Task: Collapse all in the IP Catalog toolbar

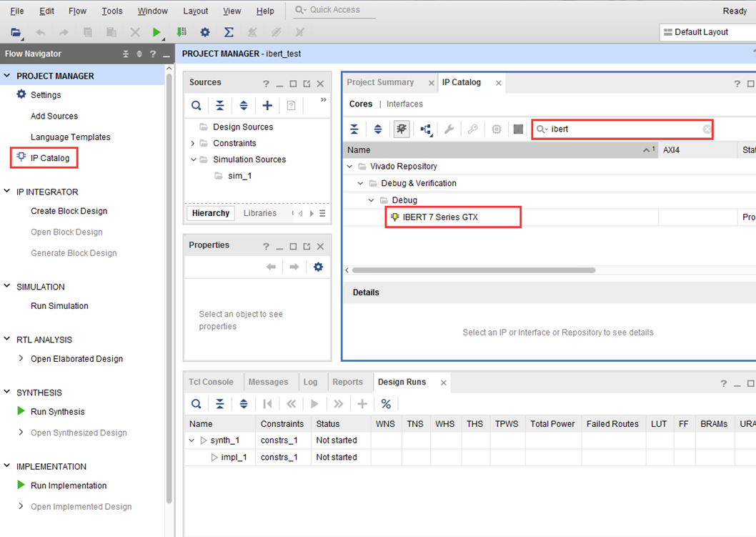Action: pyautogui.click(x=354, y=129)
